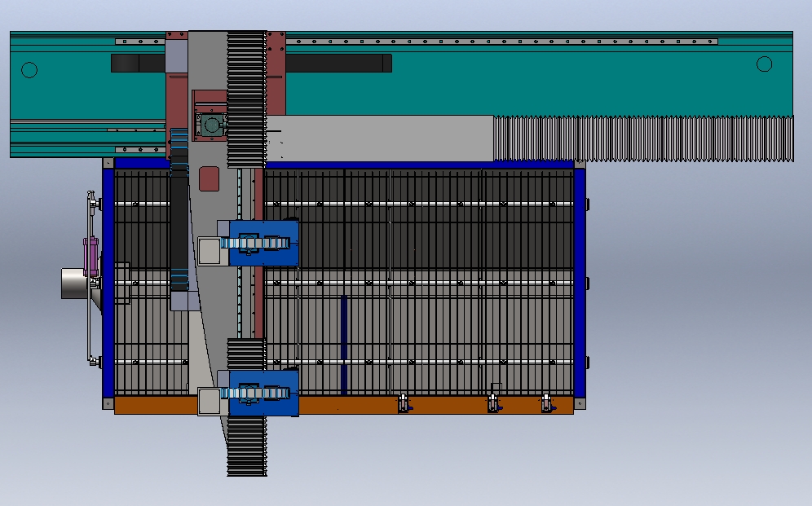The image size is (812, 506).
Task: Pick the leftmost clamp on the orange rail
Action: point(404,403)
